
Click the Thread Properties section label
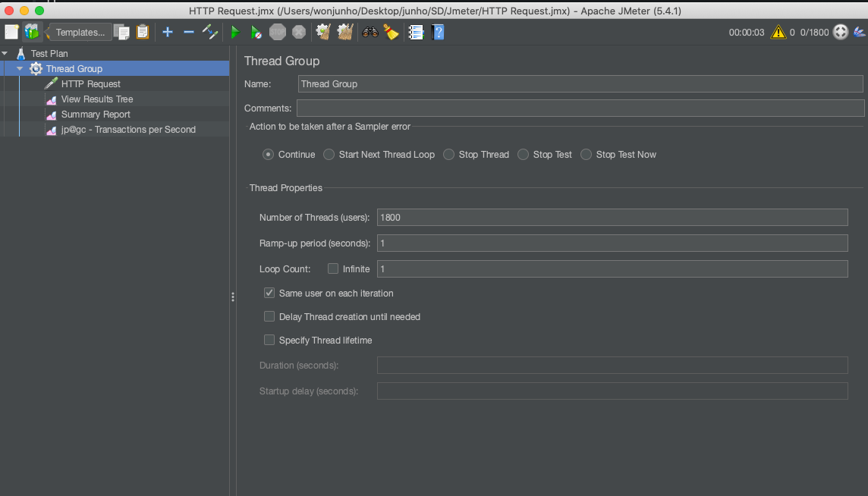click(x=285, y=188)
